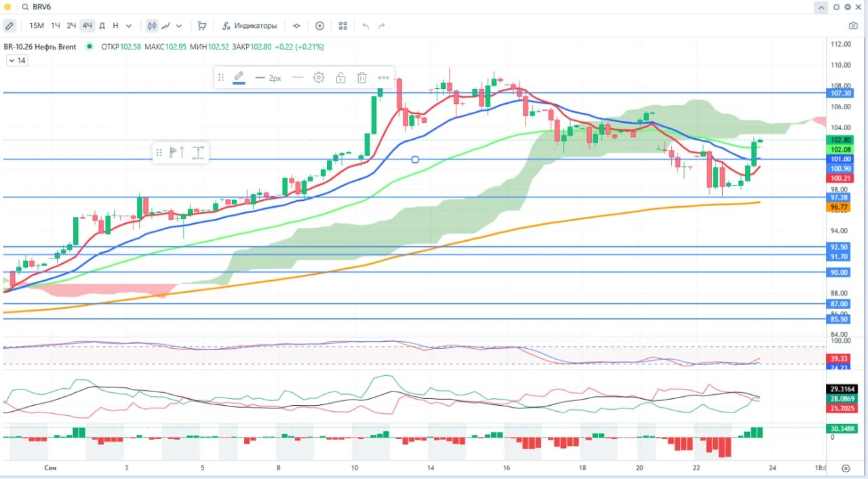The width and height of the screenshot is (868, 479).
Task: Click the small toolbar drag handle dots
Action: [159, 153]
